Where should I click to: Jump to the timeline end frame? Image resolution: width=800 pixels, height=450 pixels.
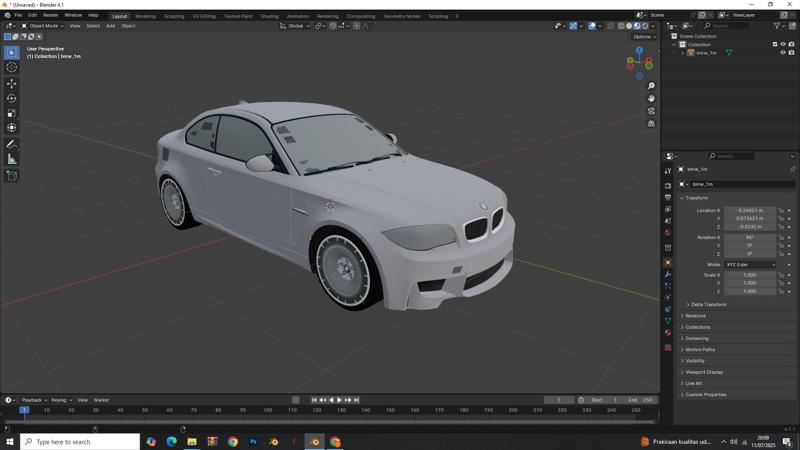(x=357, y=400)
